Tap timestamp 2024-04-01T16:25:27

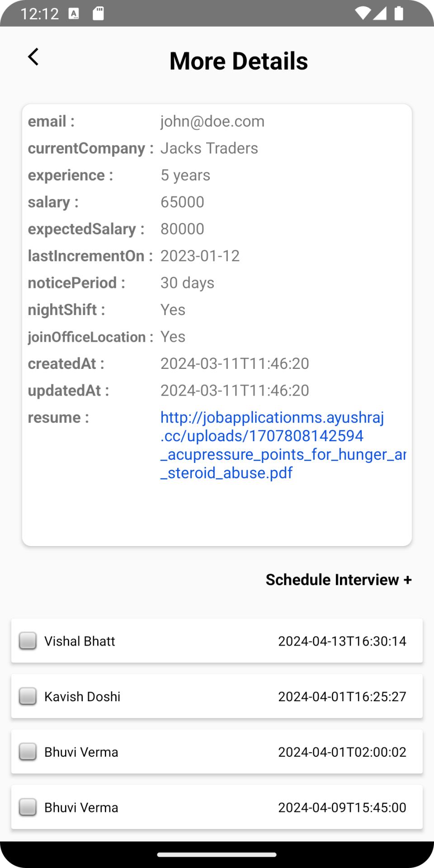tap(342, 697)
